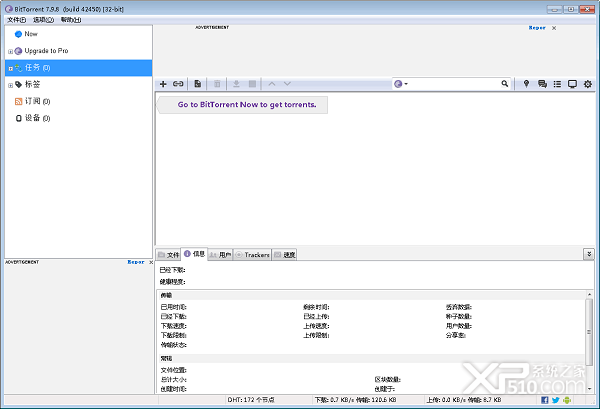Image resolution: width=600 pixels, height=409 pixels.
Task: Select the 订阅 (0) feeds item
Action: (78, 101)
